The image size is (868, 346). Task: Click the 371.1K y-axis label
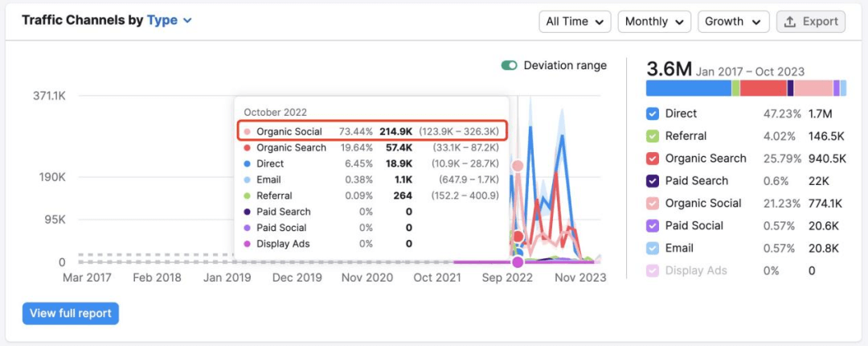[x=49, y=96]
